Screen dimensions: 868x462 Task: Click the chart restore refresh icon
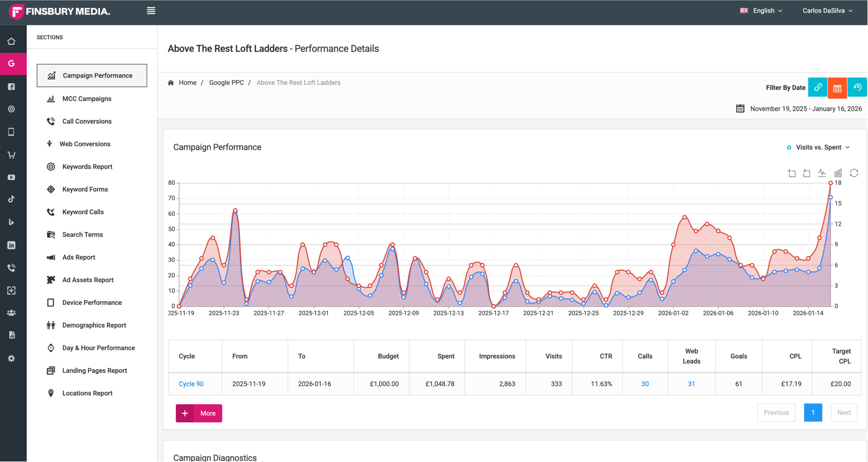tap(854, 173)
